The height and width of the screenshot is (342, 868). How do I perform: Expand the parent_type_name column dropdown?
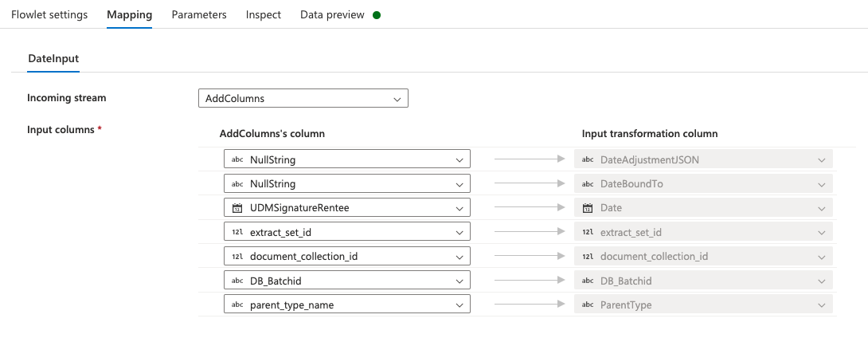click(x=459, y=305)
